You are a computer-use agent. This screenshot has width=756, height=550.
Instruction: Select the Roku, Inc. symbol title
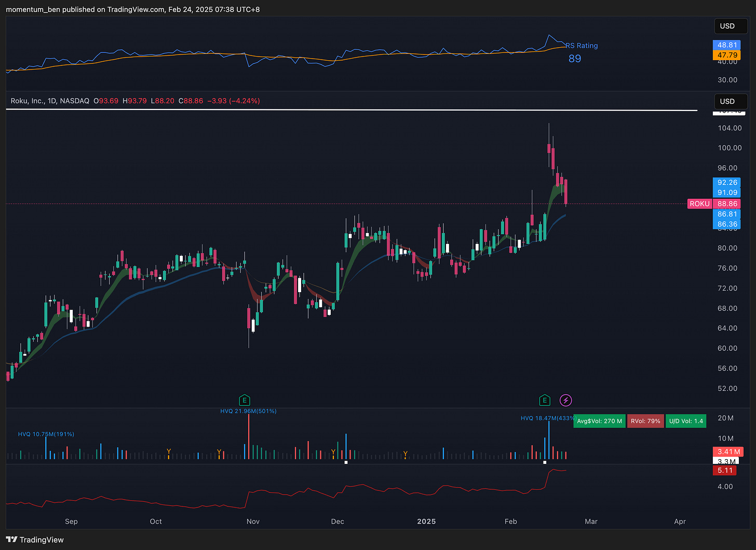[x=28, y=101]
